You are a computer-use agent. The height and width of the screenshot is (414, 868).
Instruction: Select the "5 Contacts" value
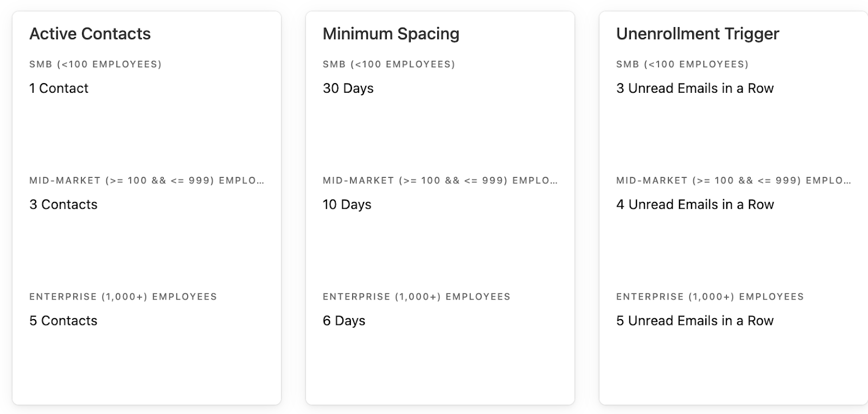click(x=63, y=321)
